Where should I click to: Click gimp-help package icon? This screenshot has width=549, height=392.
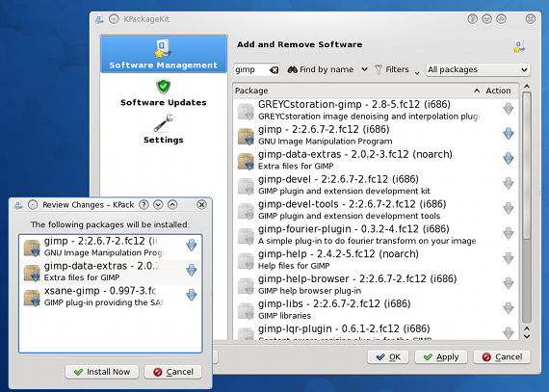click(x=246, y=261)
